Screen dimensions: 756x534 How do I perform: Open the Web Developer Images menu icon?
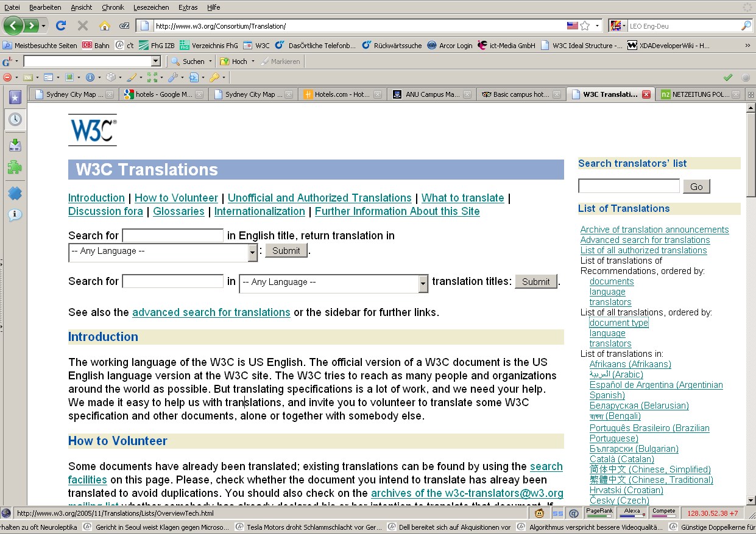(x=69, y=77)
